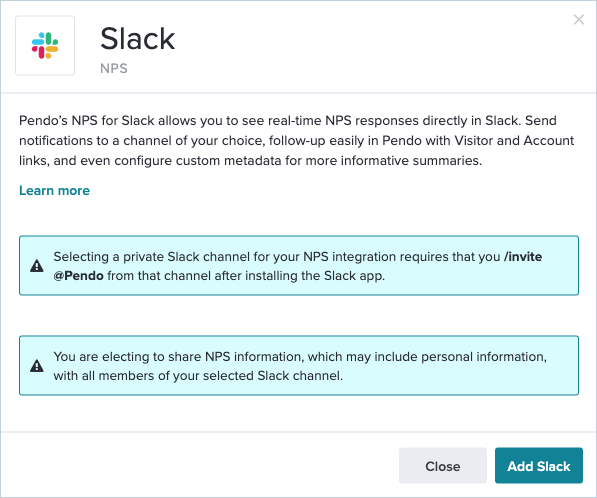Viewport: 597px width, 498px height.
Task: Click the bold /invite command text
Action: pyautogui.click(x=523, y=257)
